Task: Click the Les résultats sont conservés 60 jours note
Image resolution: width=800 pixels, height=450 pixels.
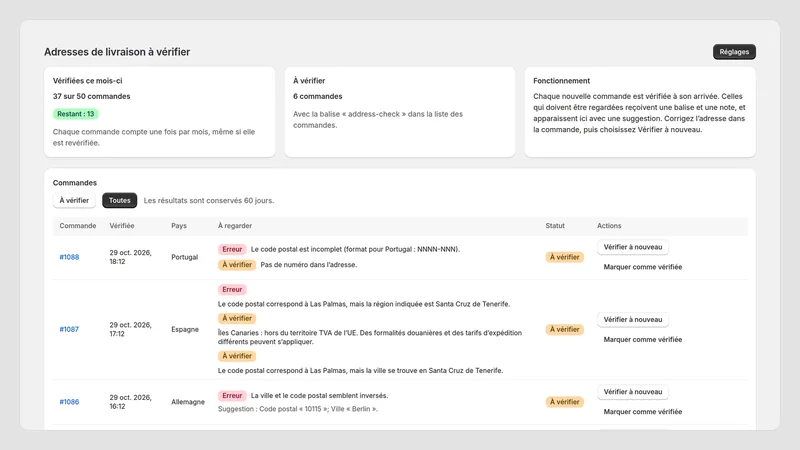Action: [209, 201]
